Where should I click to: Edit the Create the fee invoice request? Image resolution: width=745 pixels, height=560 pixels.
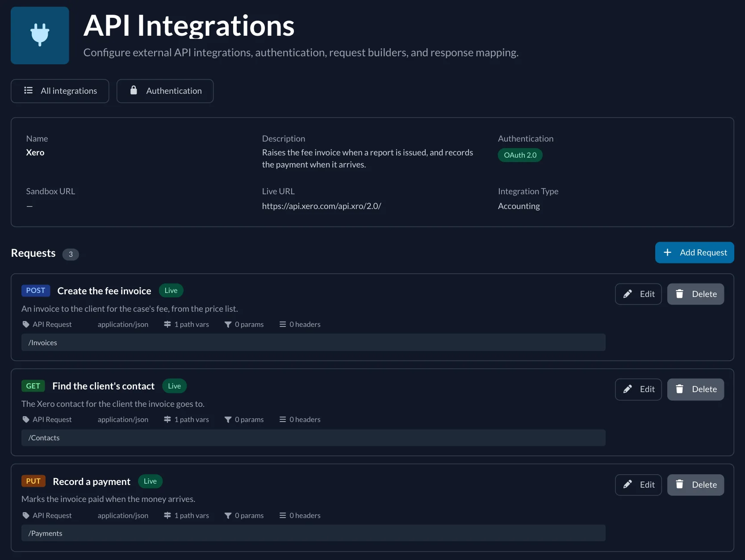coord(638,294)
